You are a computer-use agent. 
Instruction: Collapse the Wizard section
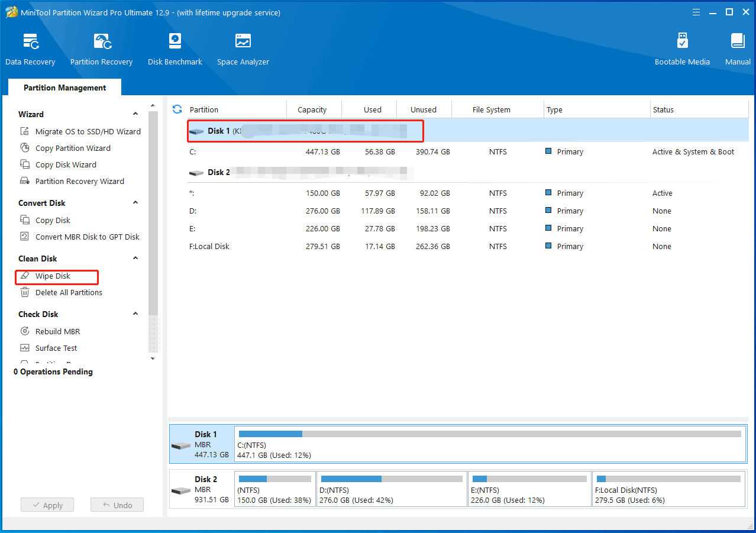[x=135, y=114]
